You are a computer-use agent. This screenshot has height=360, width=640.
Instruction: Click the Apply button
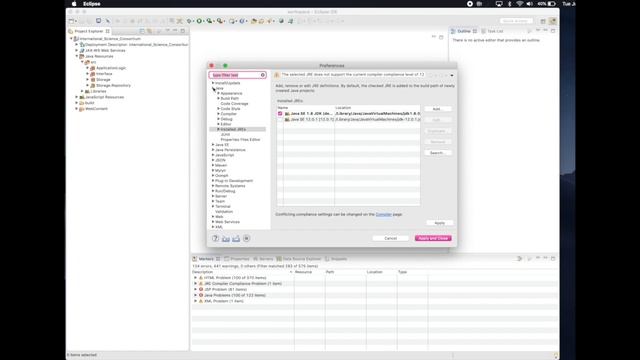pyautogui.click(x=440, y=223)
